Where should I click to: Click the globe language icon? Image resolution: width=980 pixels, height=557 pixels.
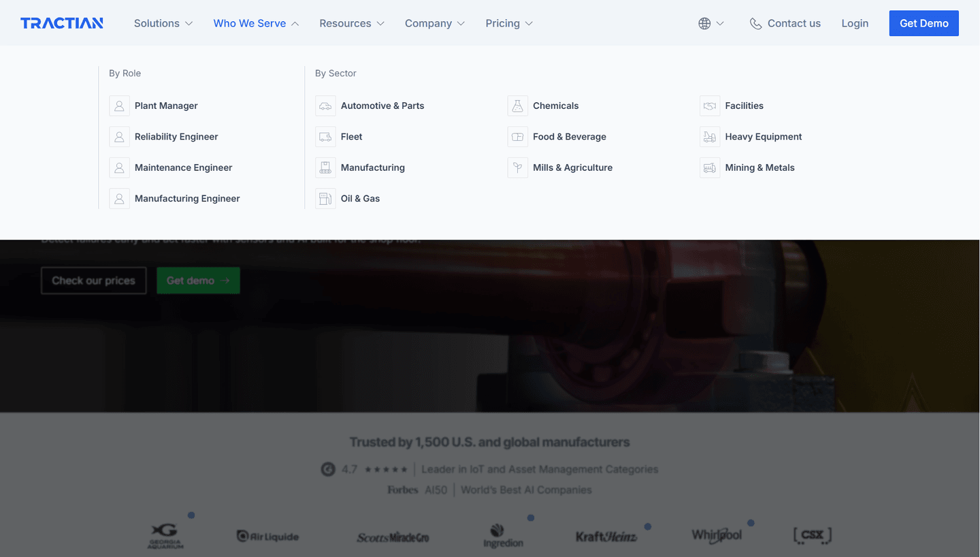click(x=704, y=23)
